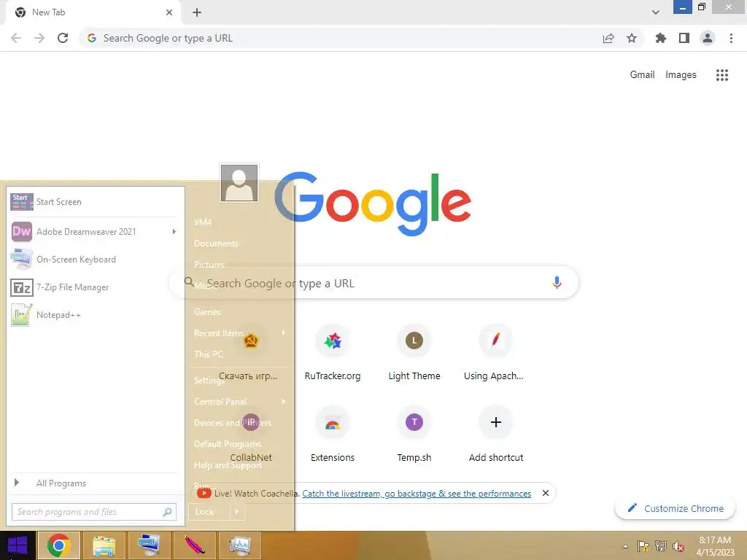Open the Chrome profile avatar
Viewport: 747px width, 560px height.
(708, 38)
